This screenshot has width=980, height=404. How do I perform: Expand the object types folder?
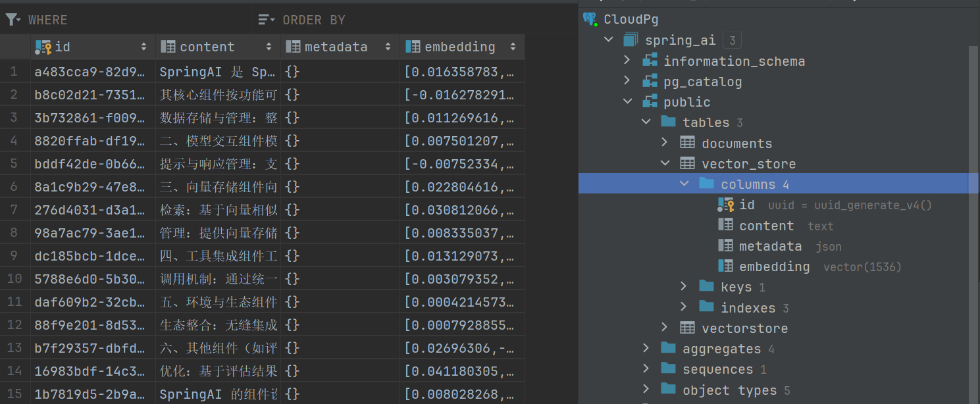click(x=646, y=390)
